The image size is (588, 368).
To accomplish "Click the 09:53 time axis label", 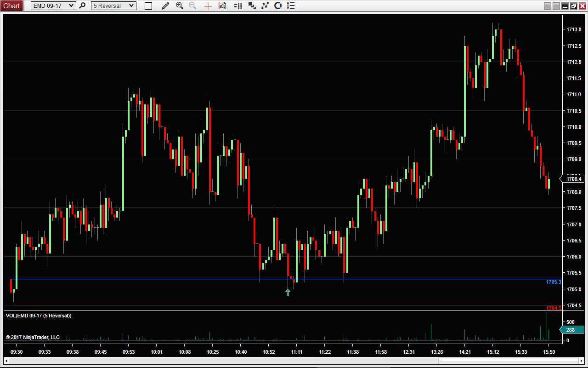I will pyautogui.click(x=129, y=352).
